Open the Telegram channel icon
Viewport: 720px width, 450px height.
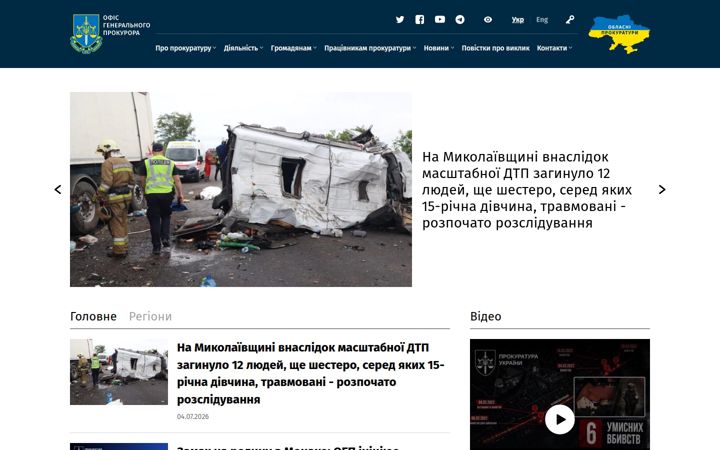tap(460, 20)
